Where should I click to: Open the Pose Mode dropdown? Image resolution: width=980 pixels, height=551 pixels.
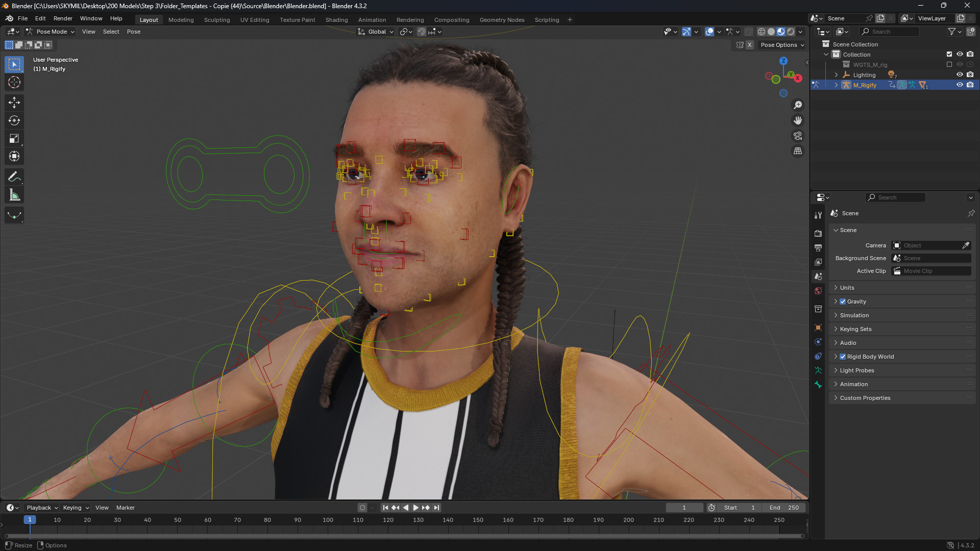(51, 32)
